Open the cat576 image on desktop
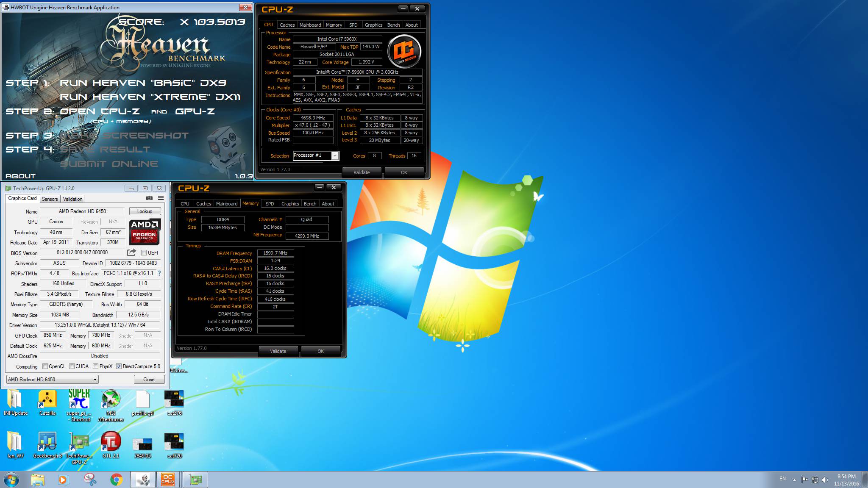 [174, 402]
